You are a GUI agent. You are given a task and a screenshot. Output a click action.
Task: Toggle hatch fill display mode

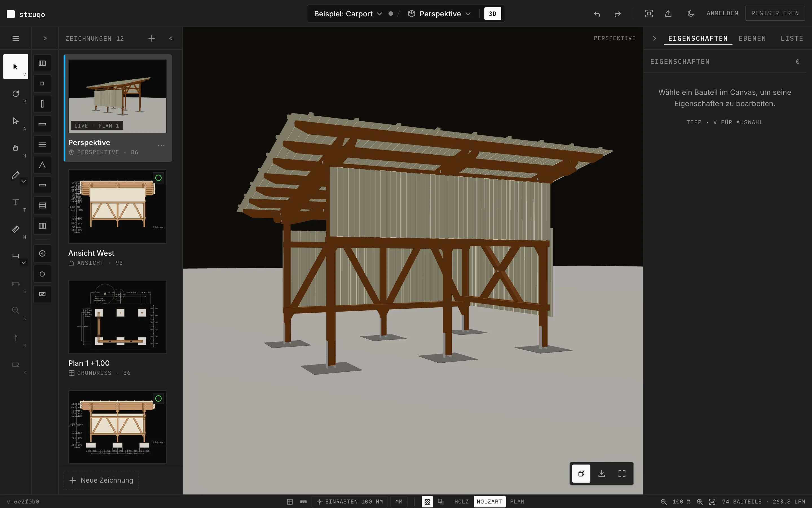[427, 502]
